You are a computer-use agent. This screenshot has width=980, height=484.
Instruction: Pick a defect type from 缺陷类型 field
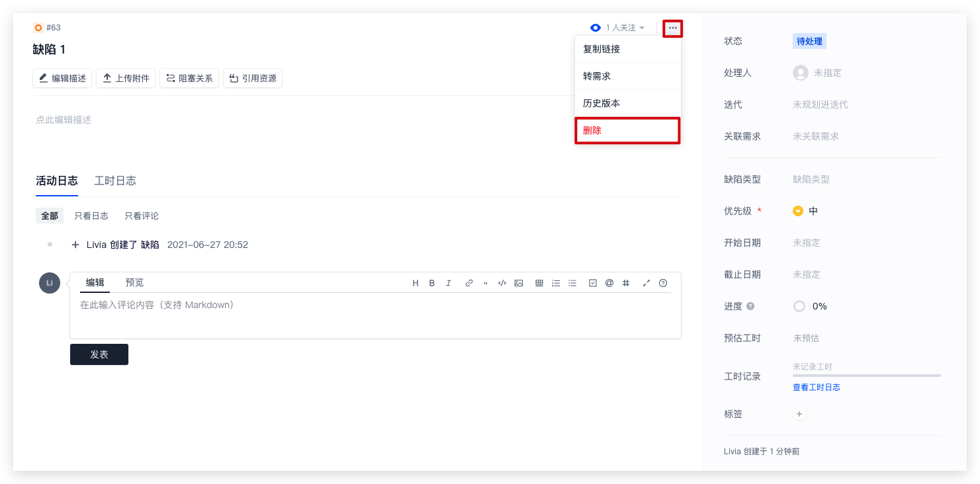(x=811, y=179)
